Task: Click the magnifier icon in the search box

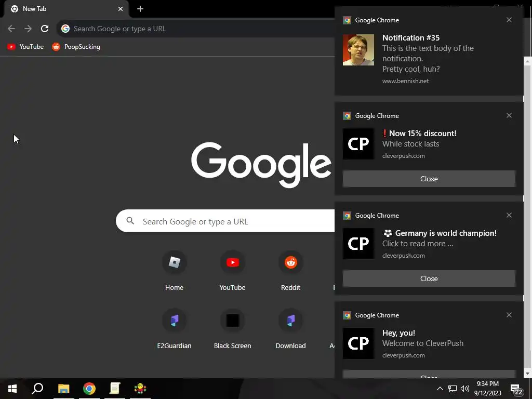Action: click(130, 221)
